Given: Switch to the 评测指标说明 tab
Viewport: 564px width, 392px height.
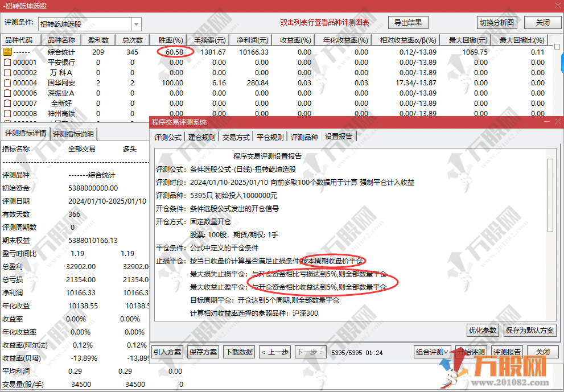Looking at the screenshot, I should pyautogui.click(x=73, y=134).
